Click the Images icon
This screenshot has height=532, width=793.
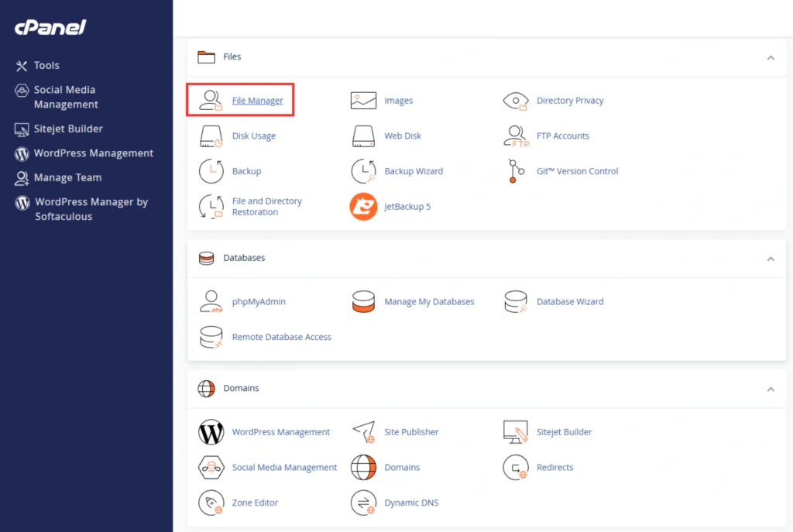click(x=363, y=100)
